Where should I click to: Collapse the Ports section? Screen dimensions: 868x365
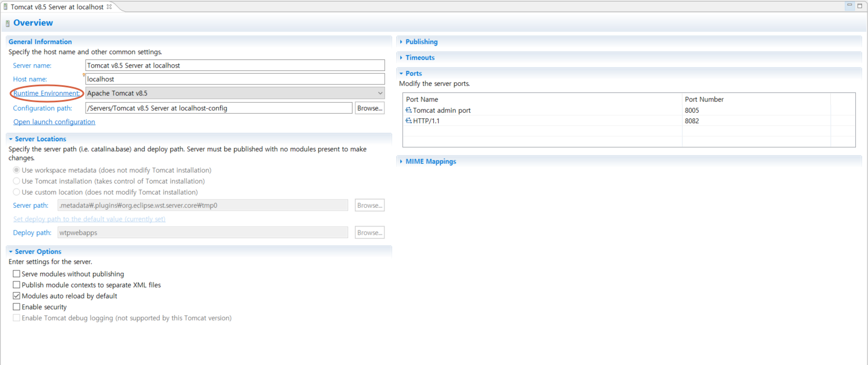401,74
